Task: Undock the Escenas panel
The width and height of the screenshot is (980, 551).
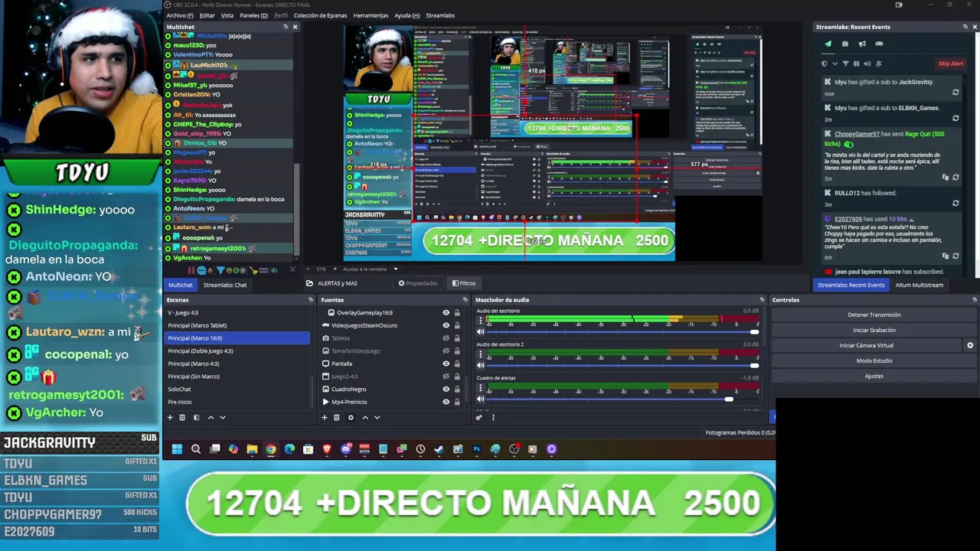Action: point(311,300)
